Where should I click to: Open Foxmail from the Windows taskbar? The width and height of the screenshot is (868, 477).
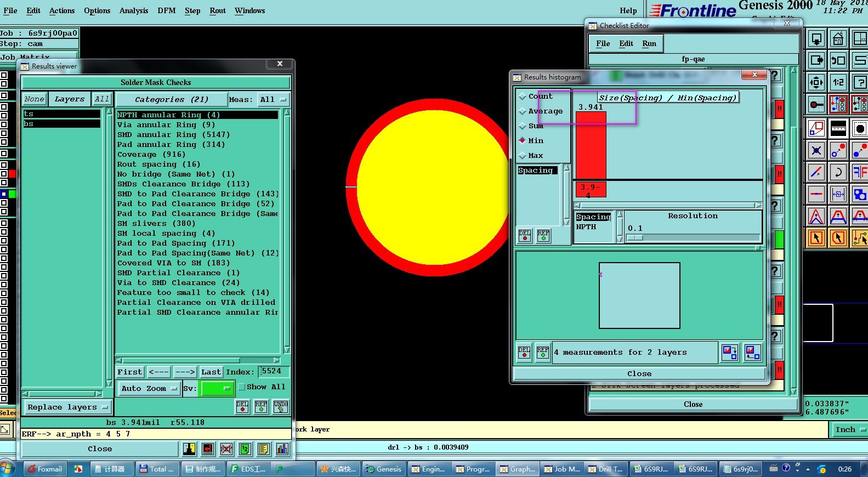tap(46, 469)
